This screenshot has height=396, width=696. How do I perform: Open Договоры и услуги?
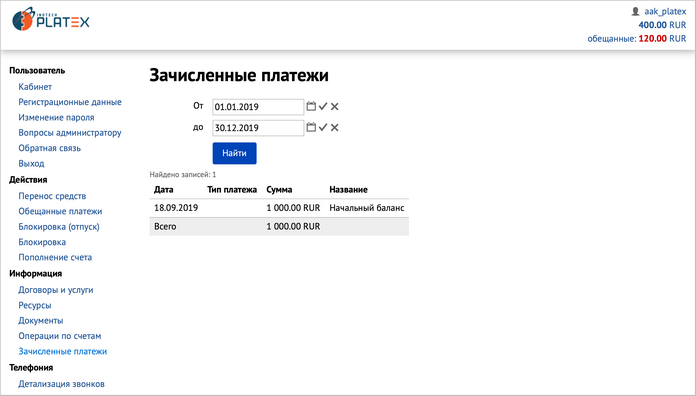coord(55,290)
